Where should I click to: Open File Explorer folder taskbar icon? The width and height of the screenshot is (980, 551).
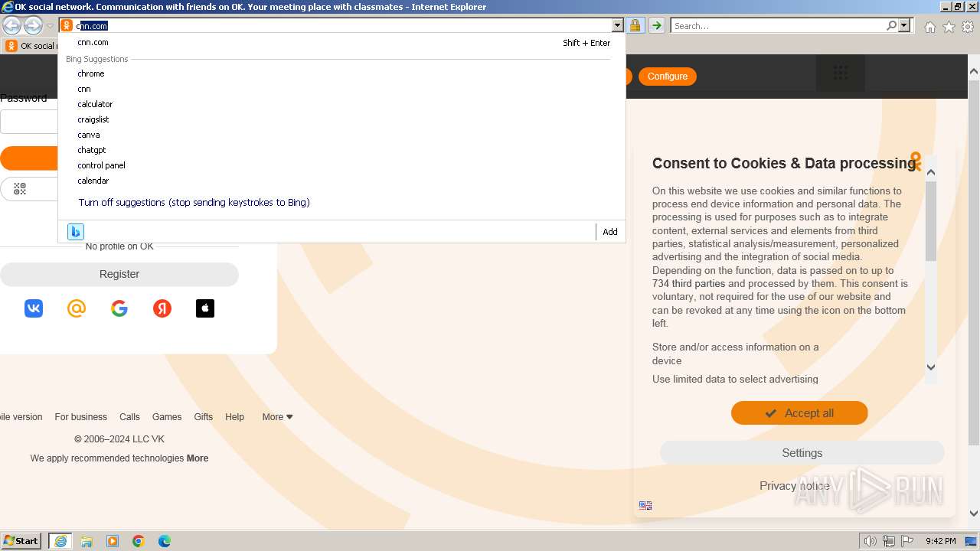click(x=87, y=541)
